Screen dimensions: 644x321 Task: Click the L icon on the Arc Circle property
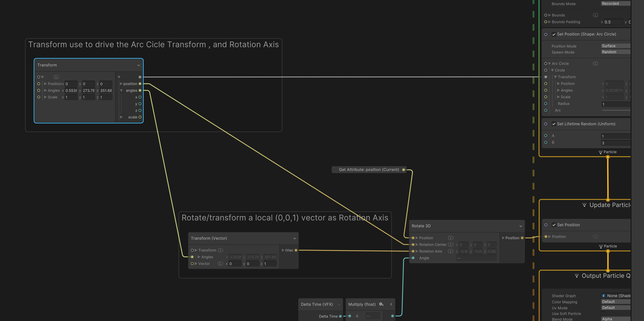click(x=596, y=63)
